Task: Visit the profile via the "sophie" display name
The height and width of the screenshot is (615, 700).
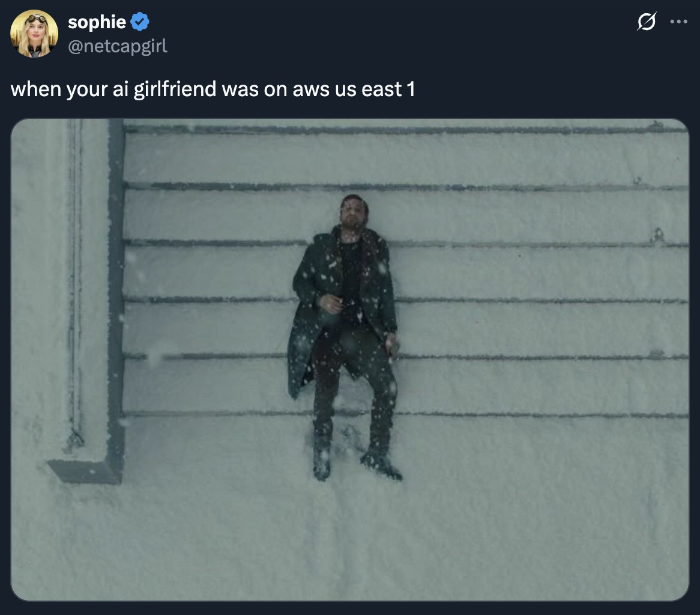Action: 97,22
